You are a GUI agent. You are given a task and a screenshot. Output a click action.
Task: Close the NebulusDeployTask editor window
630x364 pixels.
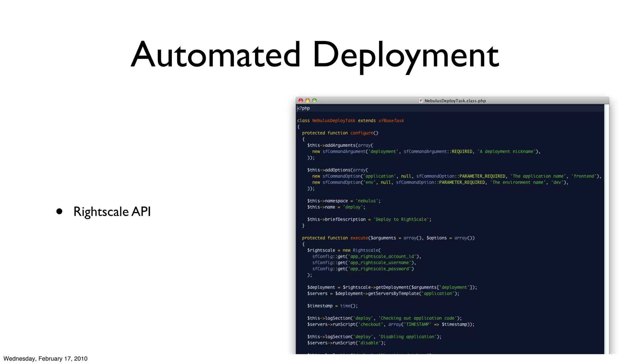[301, 101]
